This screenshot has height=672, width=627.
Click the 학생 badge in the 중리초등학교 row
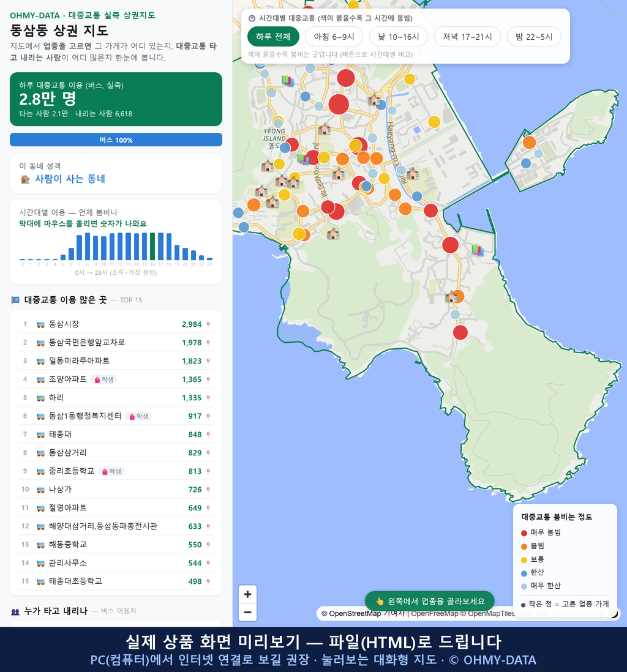[x=112, y=471]
